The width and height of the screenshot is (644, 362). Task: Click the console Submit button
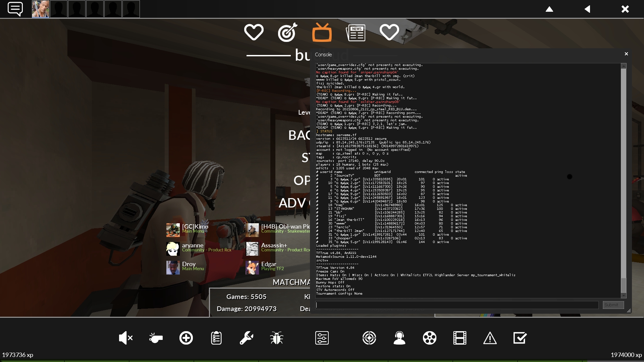coord(613,305)
